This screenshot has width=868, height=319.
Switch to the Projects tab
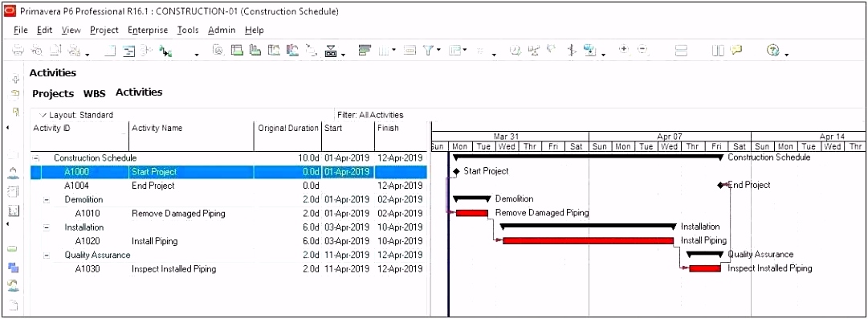coord(52,93)
